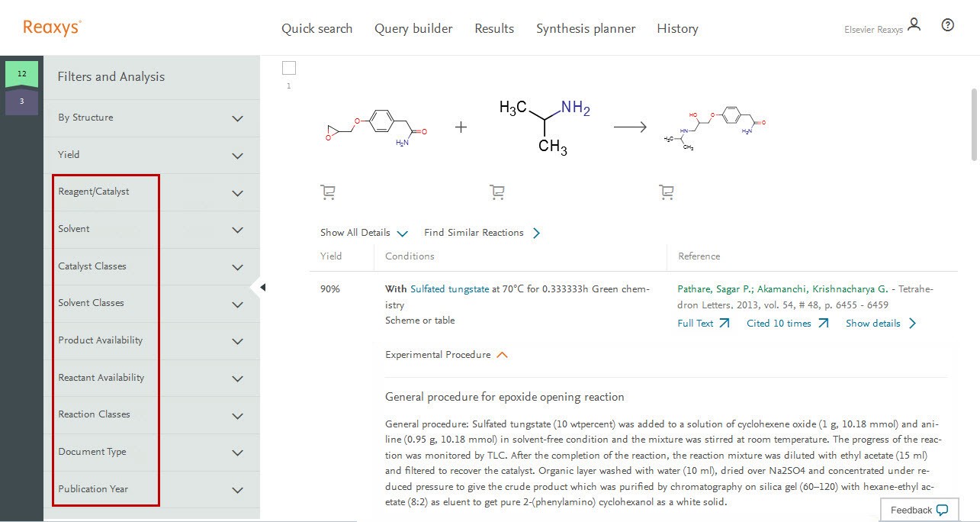Add the reaction product to cart
980x522 pixels.
point(666,192)
